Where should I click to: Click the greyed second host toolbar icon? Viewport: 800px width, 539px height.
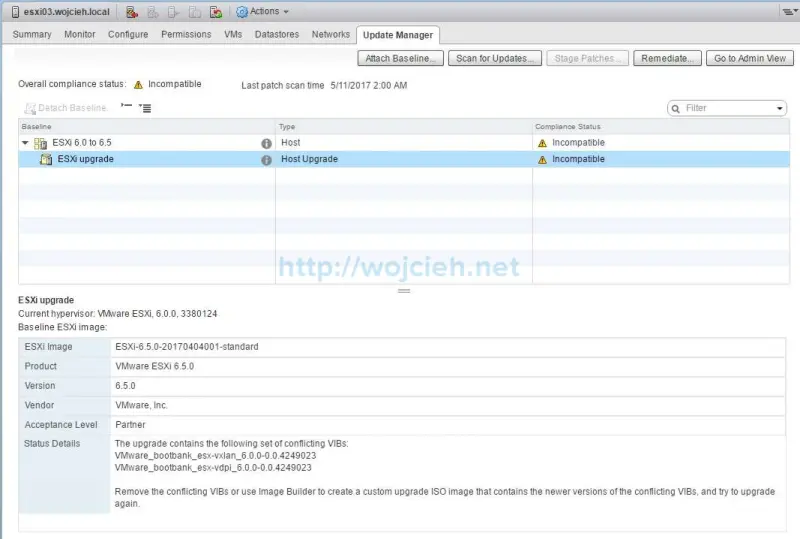[x=153, y=12]
